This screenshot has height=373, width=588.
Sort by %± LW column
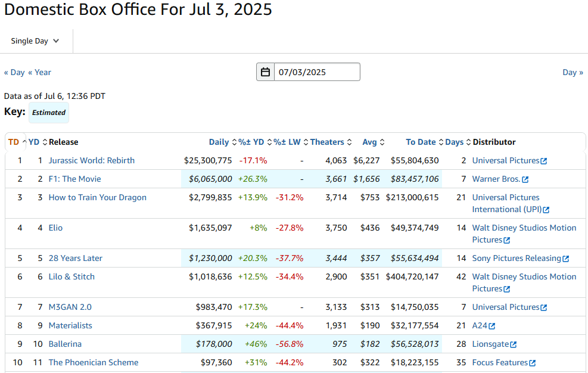pos(291,142)
